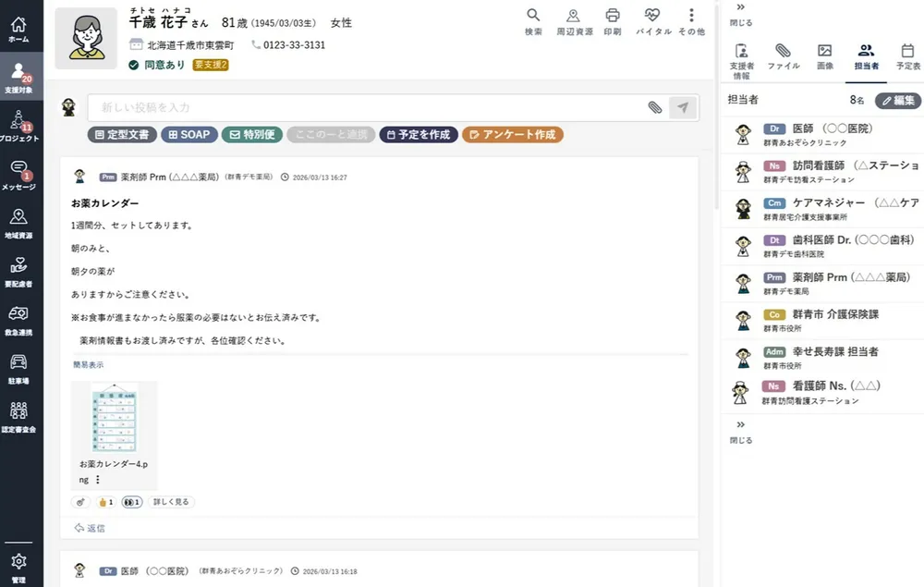924x587 pixels.
Task: Open メッセージ in the sidebar
Action: coord(18,175)
